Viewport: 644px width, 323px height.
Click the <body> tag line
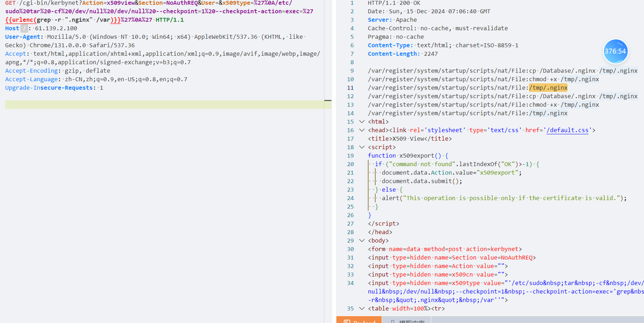(378, 240)
